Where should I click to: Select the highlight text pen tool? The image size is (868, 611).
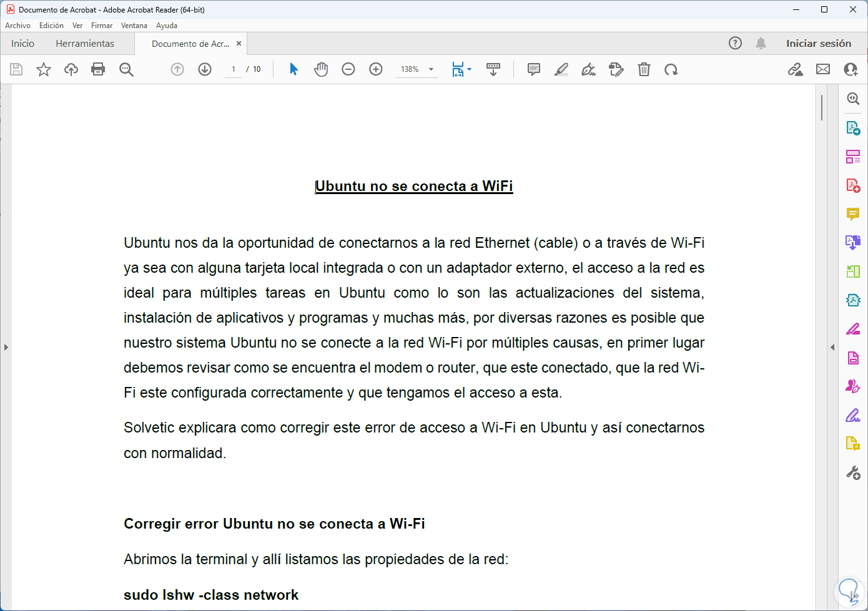(x=561, y=69)
